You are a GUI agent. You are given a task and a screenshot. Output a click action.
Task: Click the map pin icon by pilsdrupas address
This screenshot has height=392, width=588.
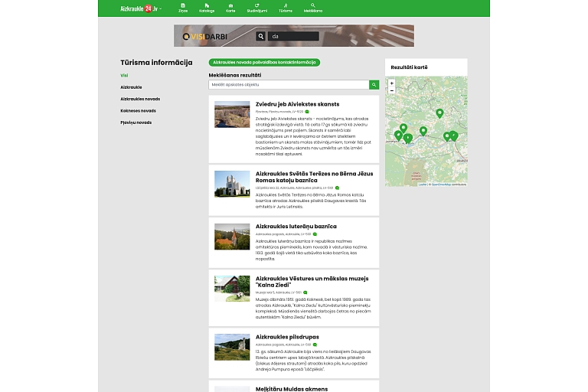(x=315, y=345)
